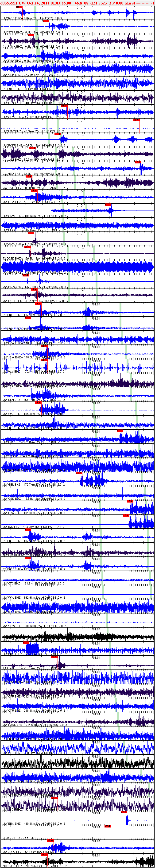
Task: Select the UW STAR EHZ station label
Action: click(33, 32)
